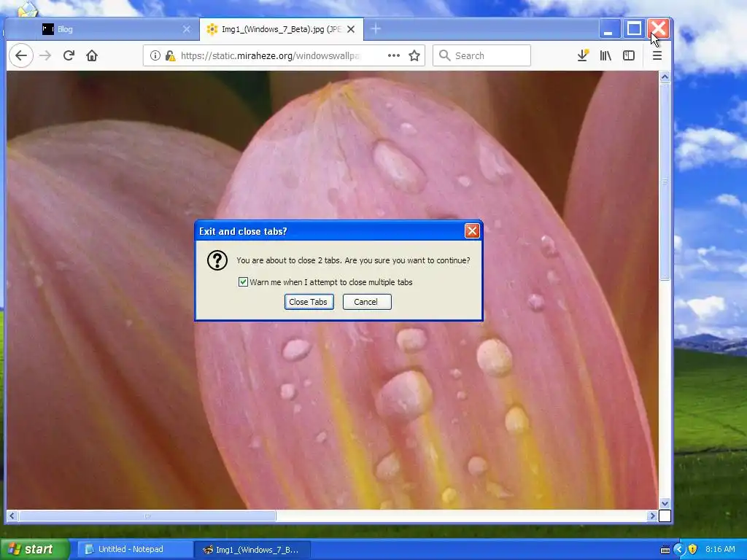Click the vertical scrollbar down arrow
Screen dimensions: 747x560
coord(665,503)
